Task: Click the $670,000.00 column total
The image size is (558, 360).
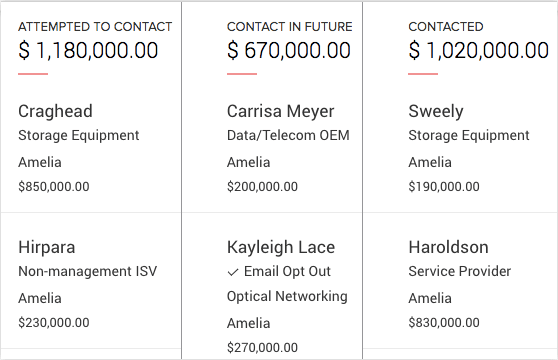Action: (x=289, y=50)
